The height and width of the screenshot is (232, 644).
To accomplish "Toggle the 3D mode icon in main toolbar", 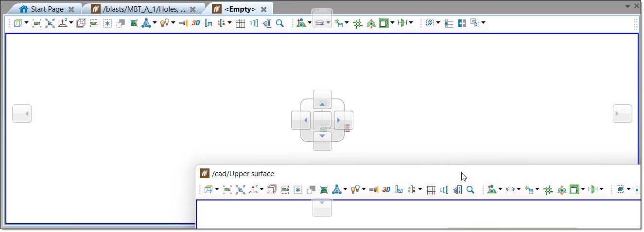I will (196, 23).
